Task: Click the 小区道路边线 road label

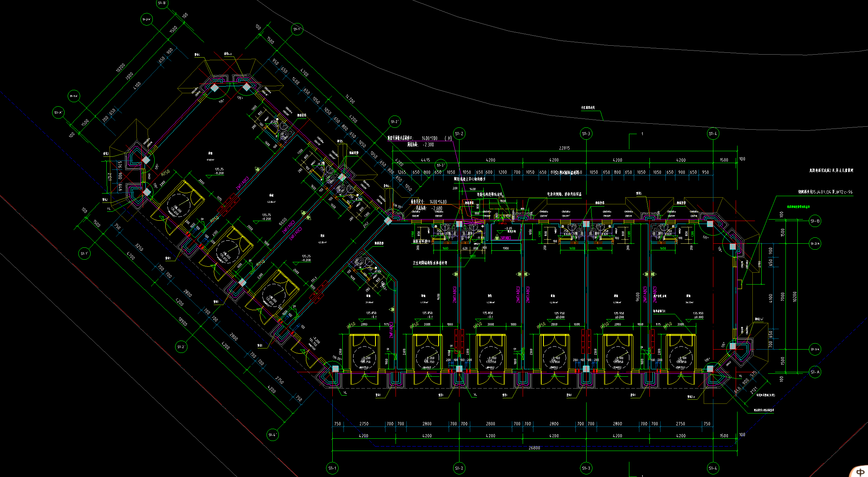Action: pos(588,108)
